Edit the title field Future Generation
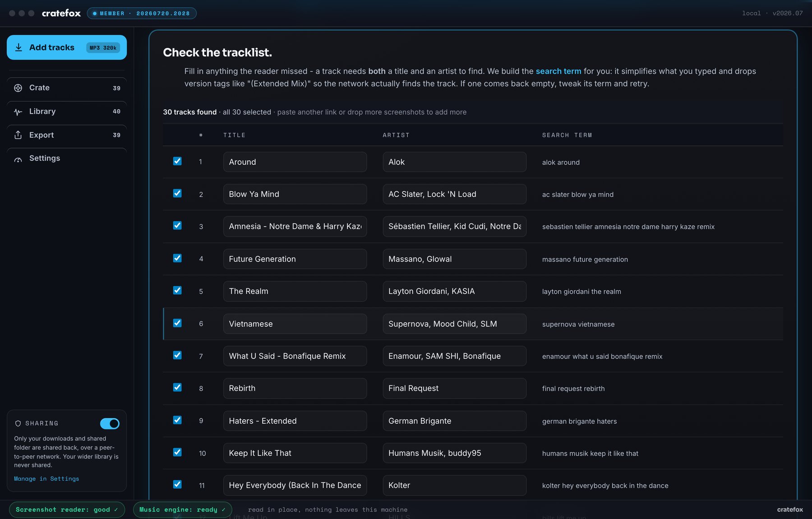 click(x=295, y=259)
